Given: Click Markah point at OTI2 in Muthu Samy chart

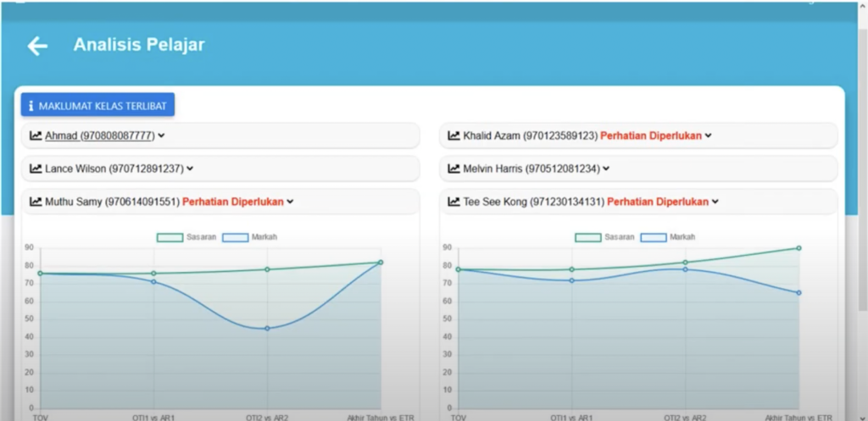Looking at the screenshot, I should tap(267, 329).
